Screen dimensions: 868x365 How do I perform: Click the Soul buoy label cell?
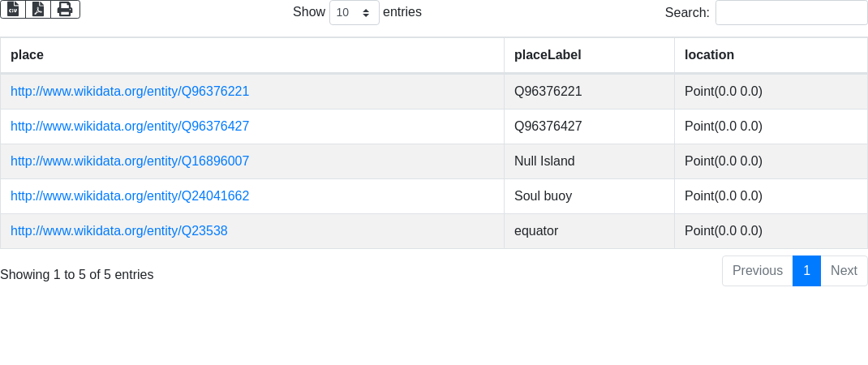click(x=543, y=196)
